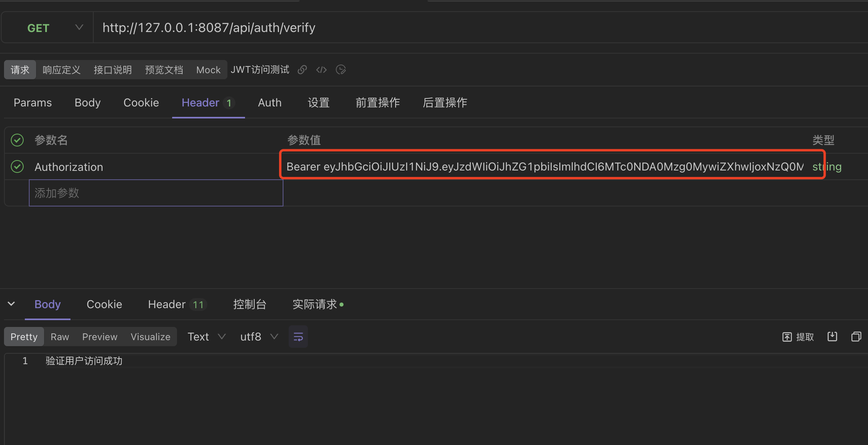Click the copy link icon beside JWT访问测试
The width and height of the screenshot is (868, 445).
click(x=302, y=70)
